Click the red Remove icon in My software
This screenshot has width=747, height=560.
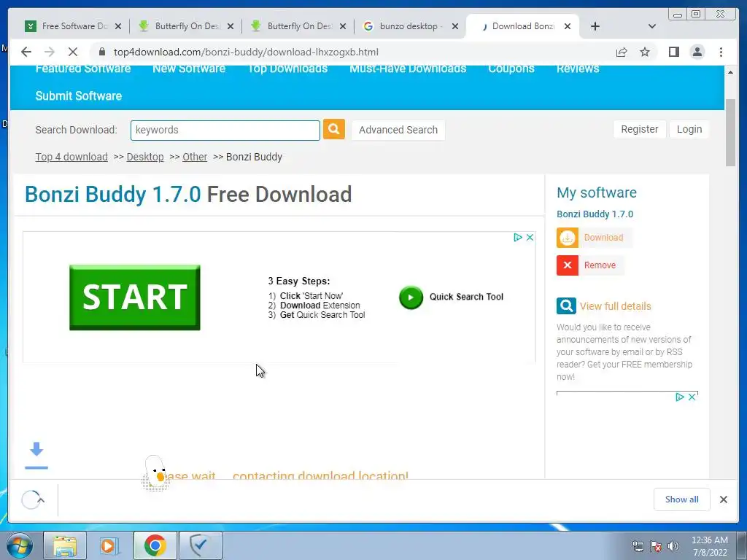568,265
